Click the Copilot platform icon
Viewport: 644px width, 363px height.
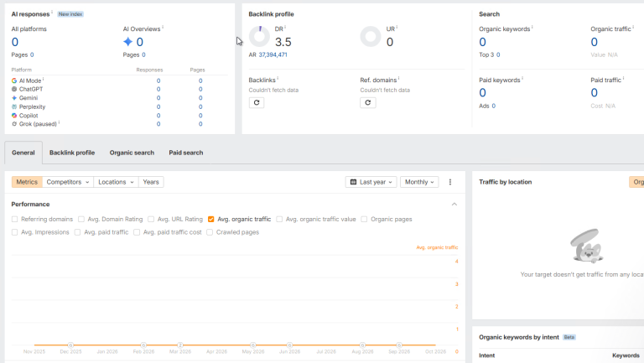pos(14,116)
